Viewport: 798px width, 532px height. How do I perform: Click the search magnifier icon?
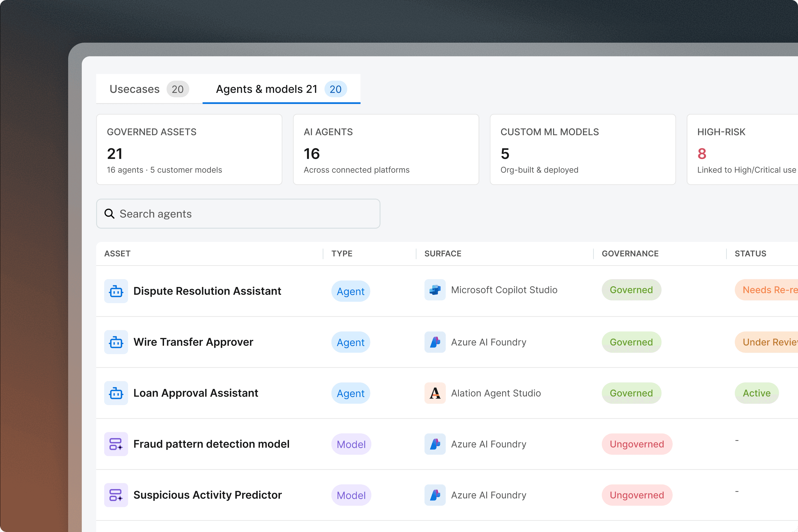109,214
